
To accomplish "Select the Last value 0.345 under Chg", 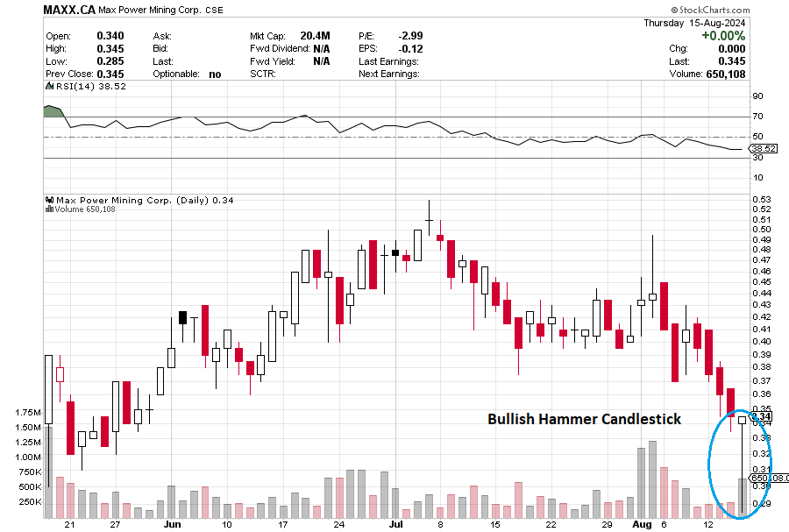I will click(x=732, y=61).
